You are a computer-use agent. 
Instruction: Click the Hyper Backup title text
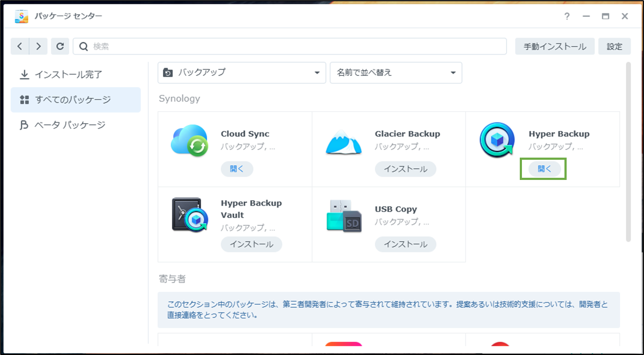pos(559,134)
